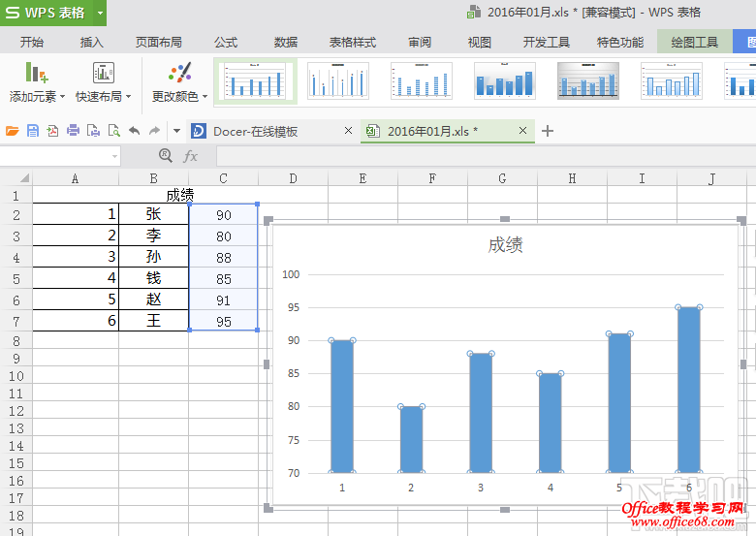Click the Export to PDF icon

pos(52,131)
